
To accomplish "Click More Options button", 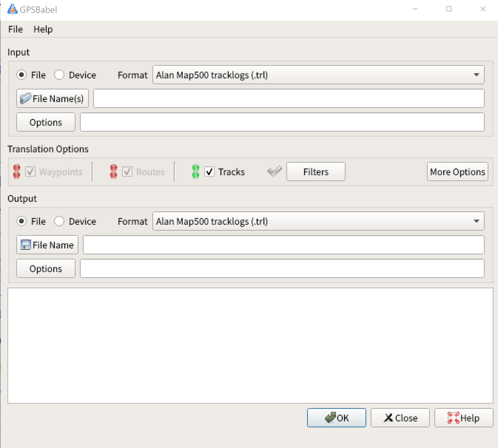I will click(458, 172).
